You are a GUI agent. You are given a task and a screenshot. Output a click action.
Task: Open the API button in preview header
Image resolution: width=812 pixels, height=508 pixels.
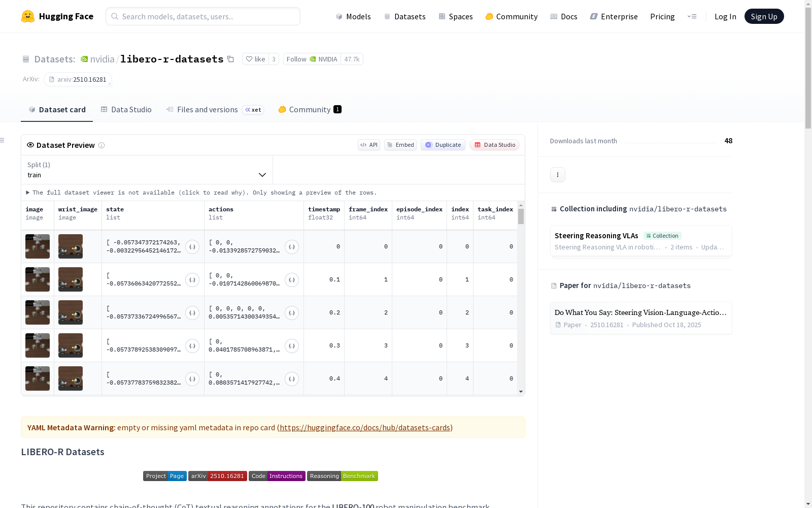click(369, 145)
